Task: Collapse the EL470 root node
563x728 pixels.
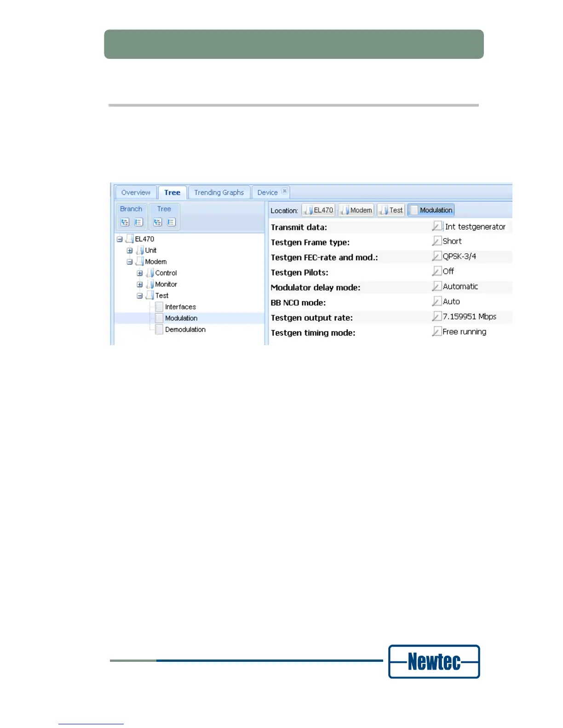Action: coord(120,239)
